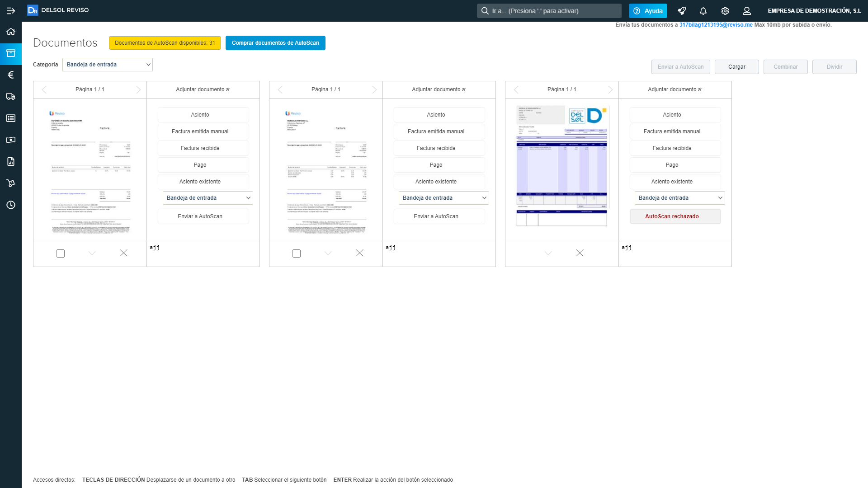
Task: Click the notifications bell icon
Action: [x=703, y=11]
